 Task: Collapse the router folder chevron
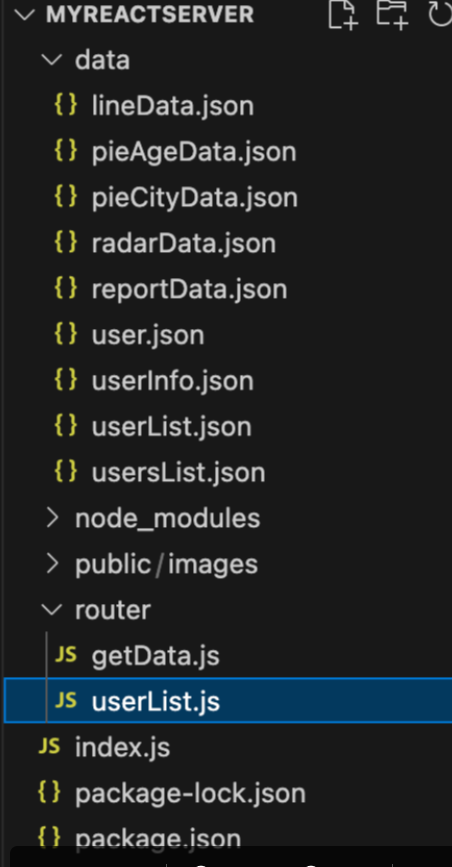[x=52, y=610]
